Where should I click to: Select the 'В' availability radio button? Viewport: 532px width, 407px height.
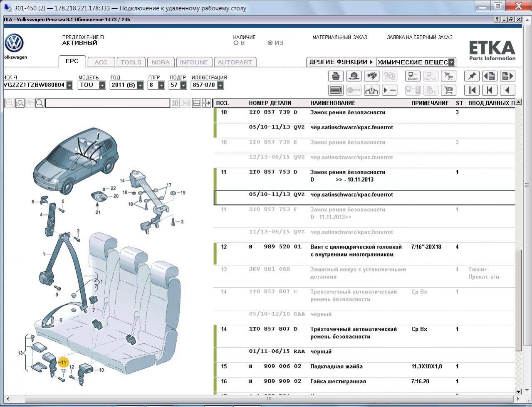(x=236, y=43)
